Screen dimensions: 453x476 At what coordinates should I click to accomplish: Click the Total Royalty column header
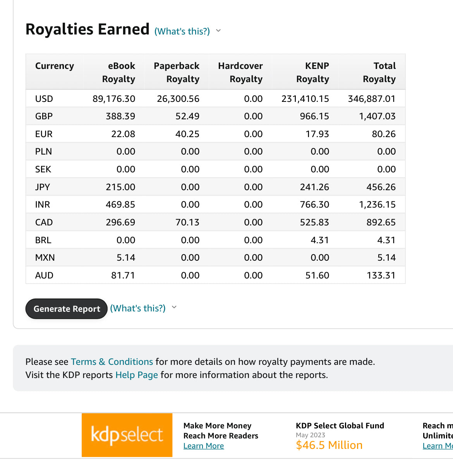coord(379,72)
